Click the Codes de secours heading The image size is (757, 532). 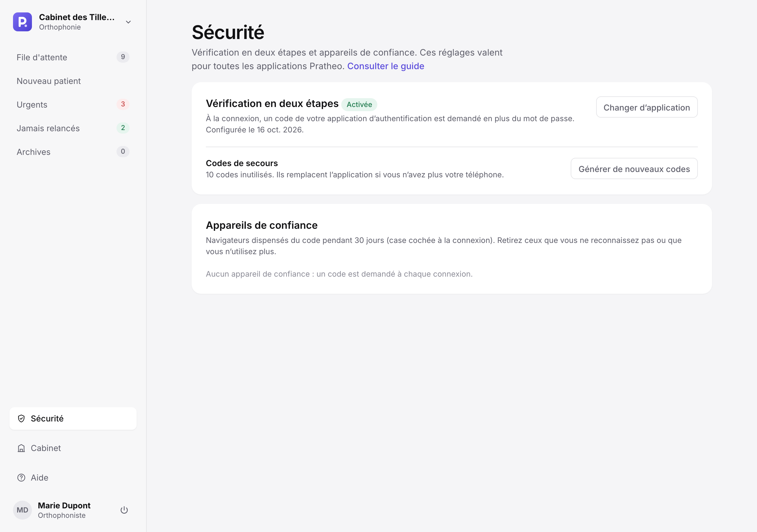coord(242,163)
